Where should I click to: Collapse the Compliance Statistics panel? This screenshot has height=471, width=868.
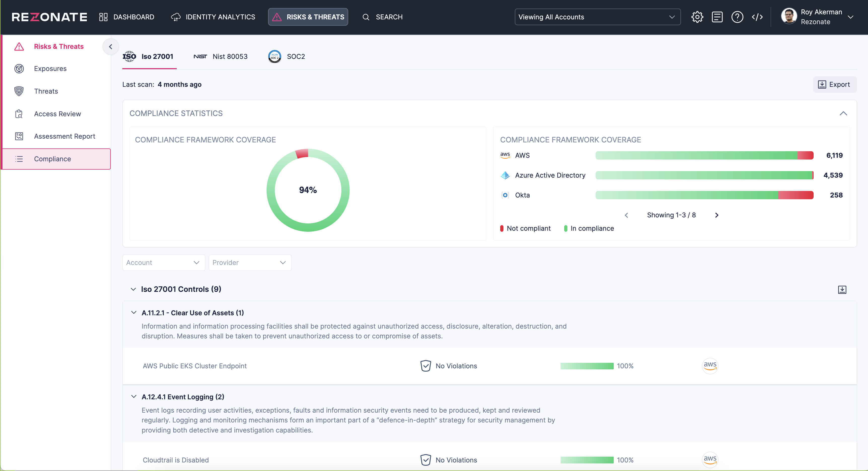tap(843, 113)
